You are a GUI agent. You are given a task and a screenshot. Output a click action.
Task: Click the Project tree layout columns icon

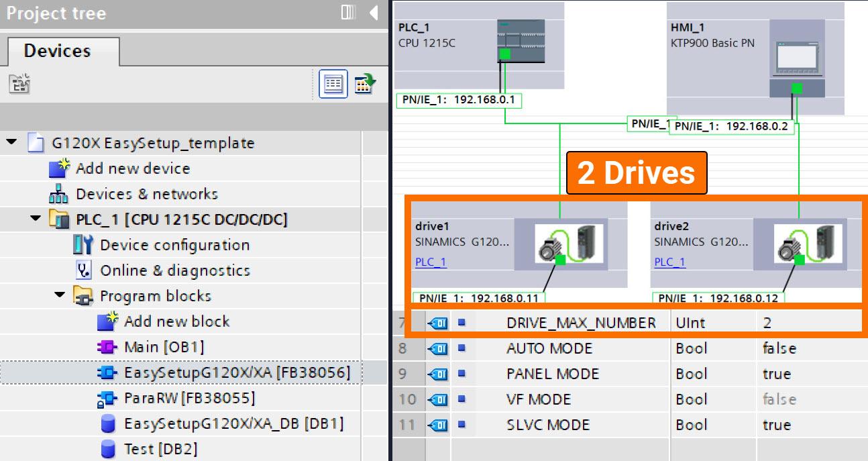pyautogui.click(x=348, y=13)
